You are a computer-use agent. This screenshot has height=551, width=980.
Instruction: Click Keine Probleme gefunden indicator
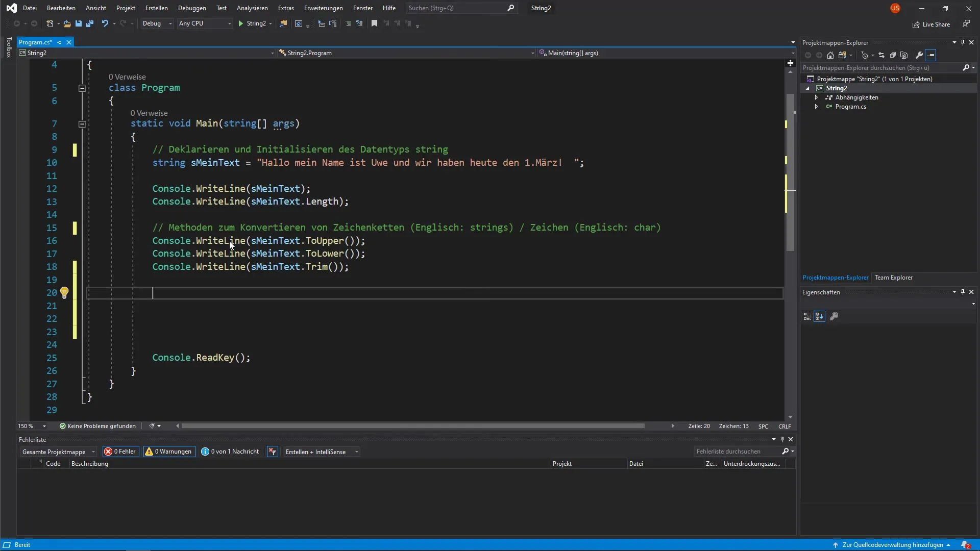coord(97,426)
